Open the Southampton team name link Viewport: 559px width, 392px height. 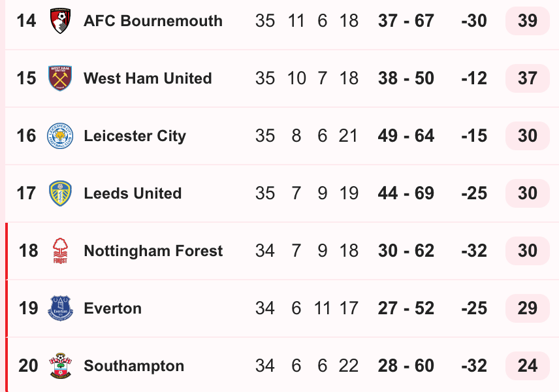pyautogui.click(x=134, y=366)
